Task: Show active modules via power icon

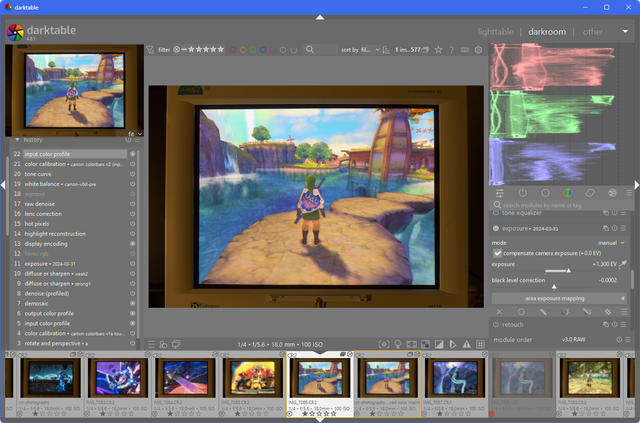Action: pos(522,192)
